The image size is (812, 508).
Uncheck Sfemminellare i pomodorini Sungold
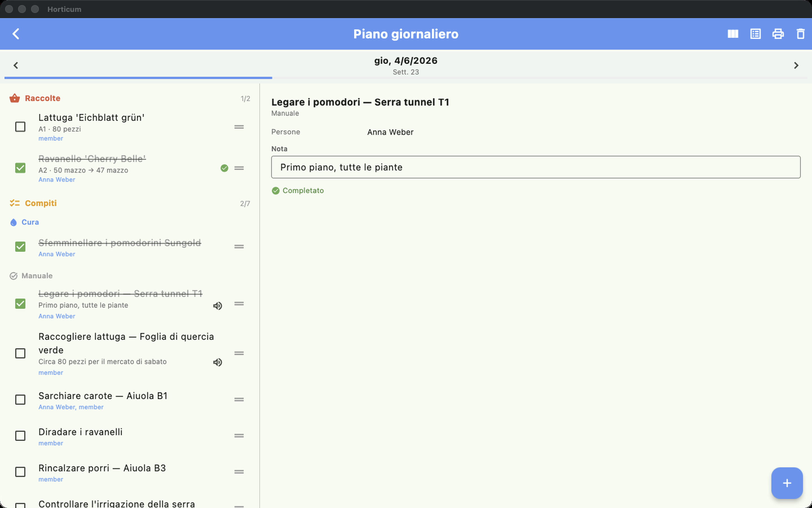[20, 247]
